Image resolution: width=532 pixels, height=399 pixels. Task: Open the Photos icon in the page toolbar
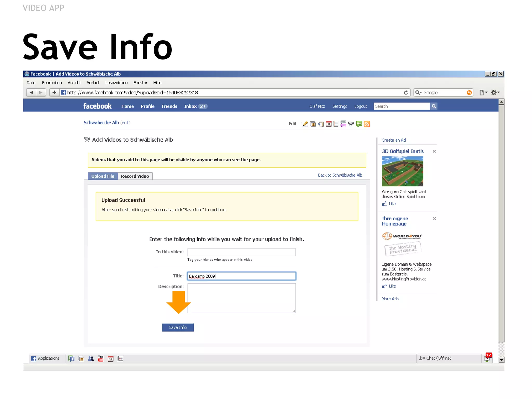coord(313,124)
